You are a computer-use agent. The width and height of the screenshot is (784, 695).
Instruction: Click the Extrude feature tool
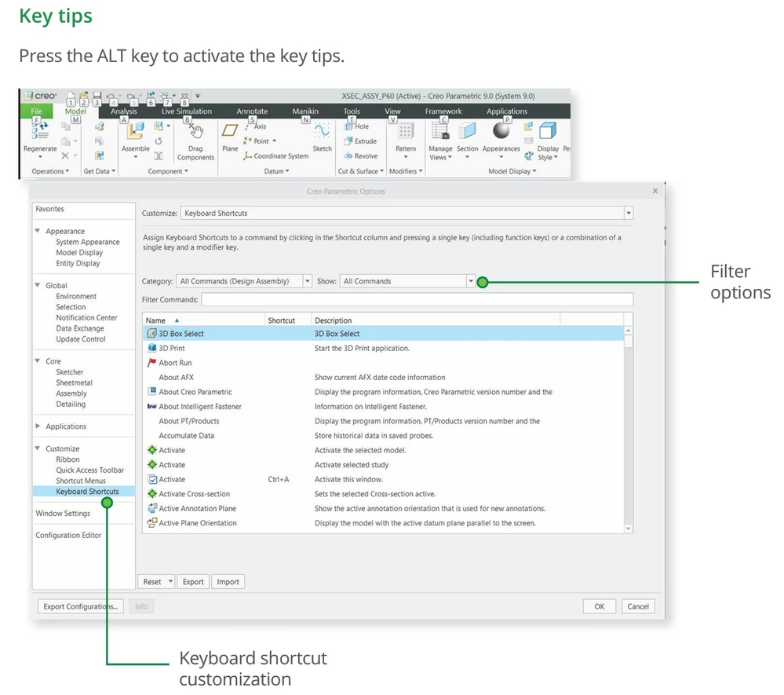coord(360,141)
